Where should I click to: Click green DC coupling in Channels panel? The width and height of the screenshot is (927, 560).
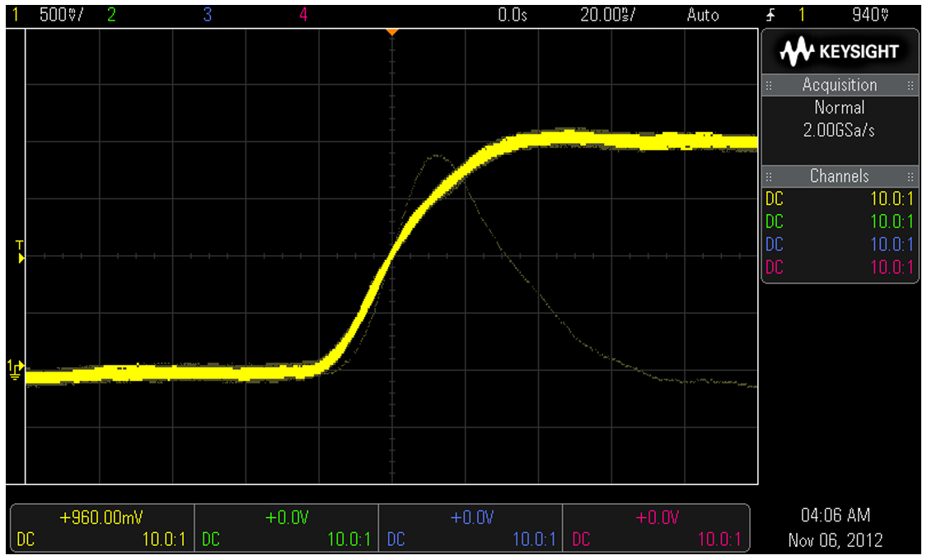775,222
